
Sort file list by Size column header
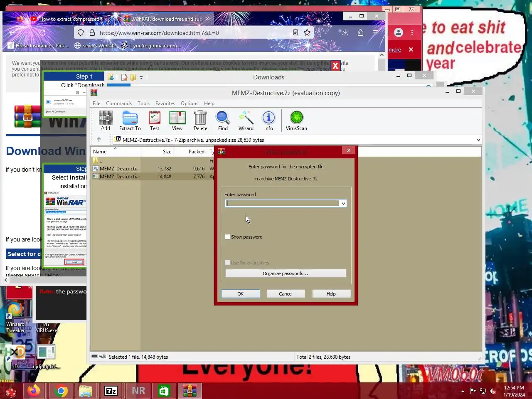tap(157, 152)
